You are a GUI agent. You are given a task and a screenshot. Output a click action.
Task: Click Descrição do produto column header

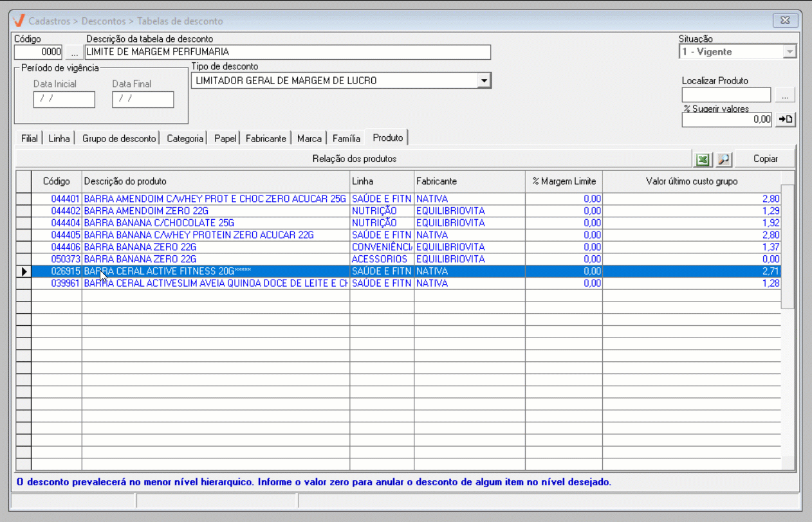click(216, 181)
